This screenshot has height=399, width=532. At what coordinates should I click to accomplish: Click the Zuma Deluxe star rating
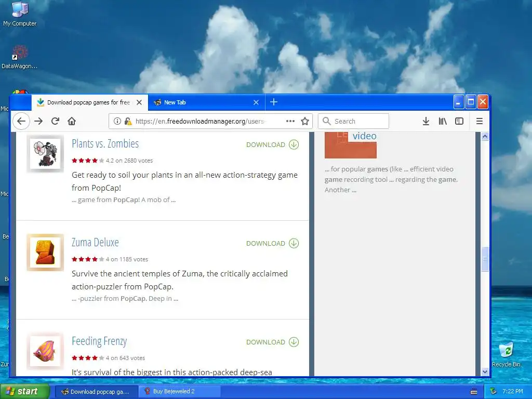[87, 259]
